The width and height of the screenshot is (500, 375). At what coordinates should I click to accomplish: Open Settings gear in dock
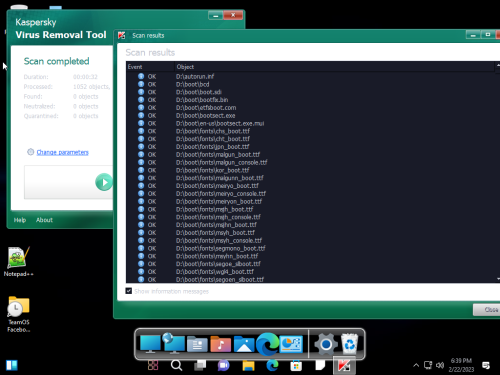[x=326, y=344]
